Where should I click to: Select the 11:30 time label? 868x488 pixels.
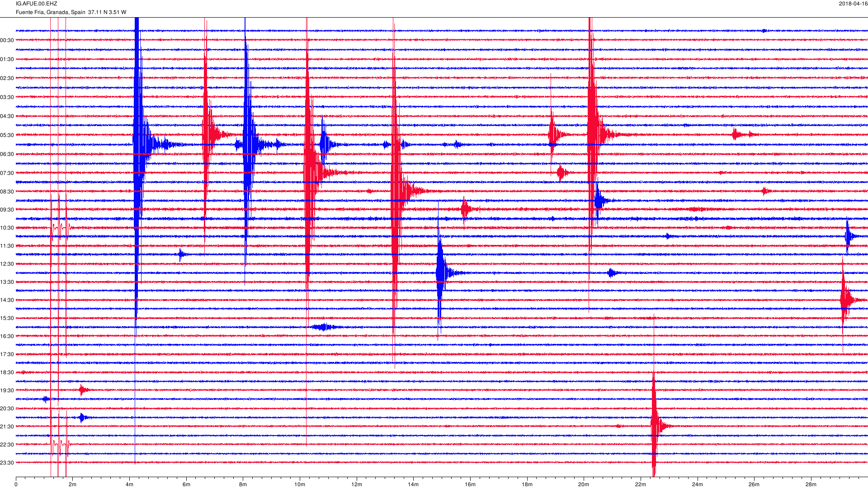(7, 246)
